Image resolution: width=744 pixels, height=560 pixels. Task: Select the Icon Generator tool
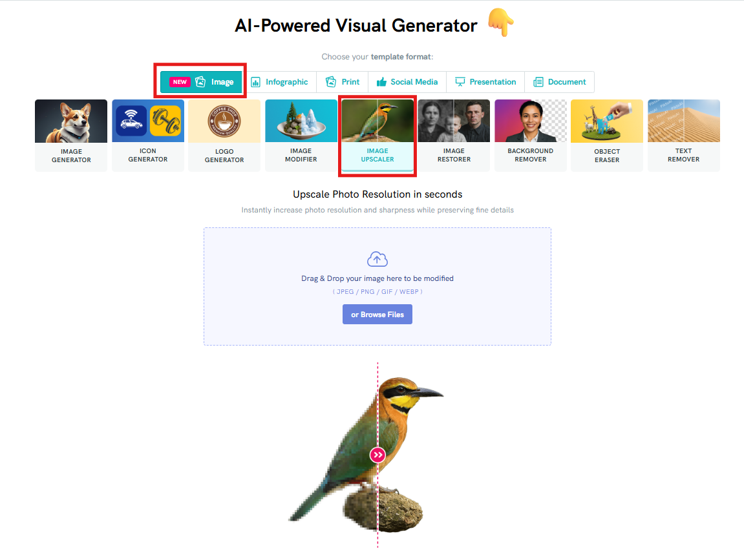pyautogui.click(x=148, y=135)
